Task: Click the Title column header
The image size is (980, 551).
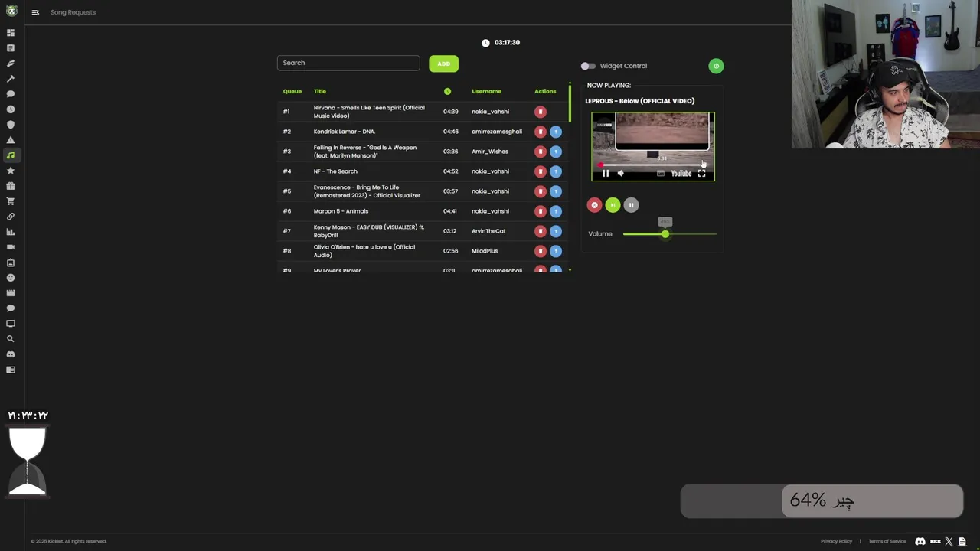Action: pyautogui.click(x=320, y=92)
